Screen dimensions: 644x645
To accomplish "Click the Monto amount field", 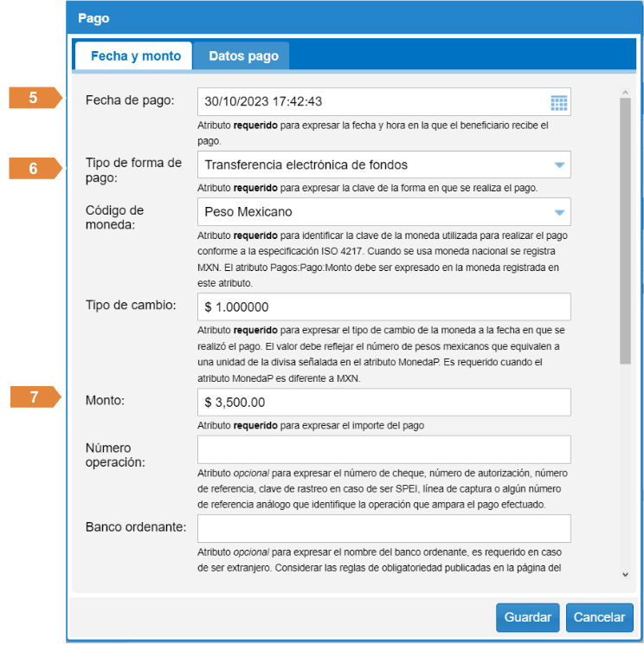I will click(383, 402).
